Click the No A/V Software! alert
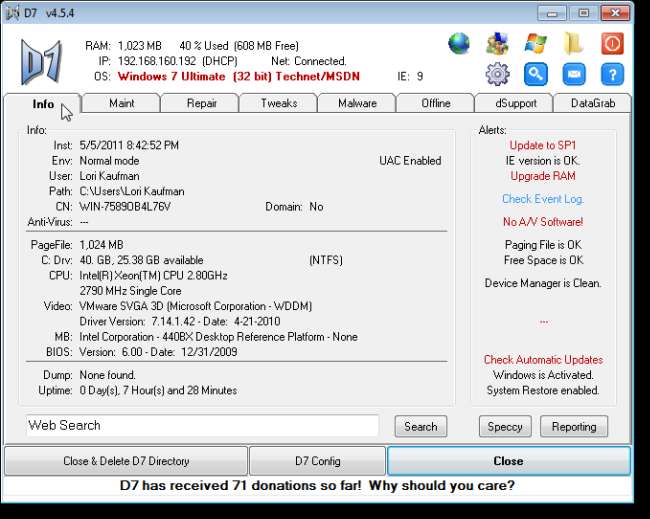Viewport: 650px width, 519px height. pyautogui.click(x=543, y=222)
